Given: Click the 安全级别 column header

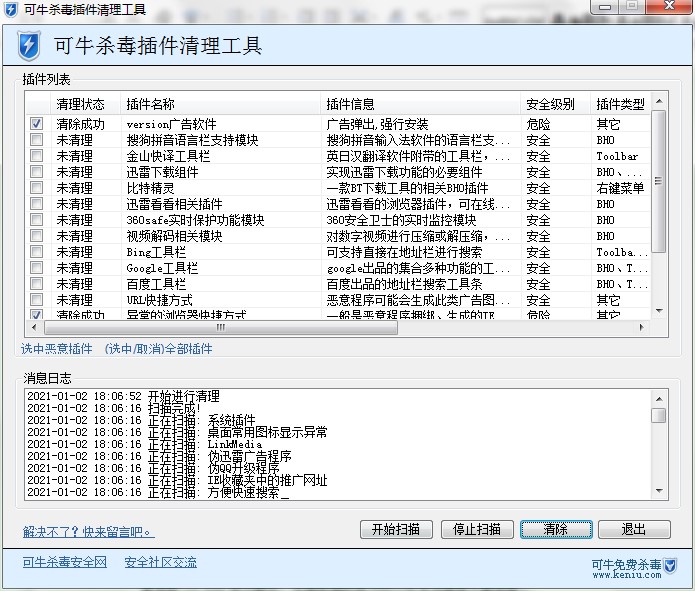Looking at the screenshot, I should tap(556, 104).
